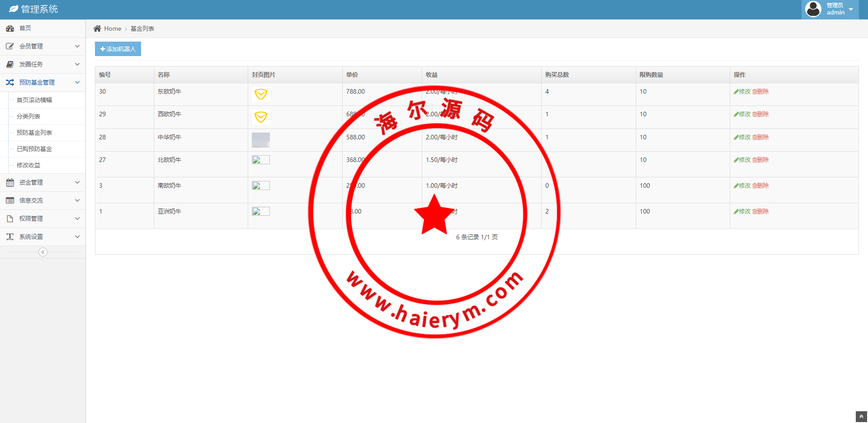Click the dashboard icon beside 首页
868x423 pixels.
(10, 29)
